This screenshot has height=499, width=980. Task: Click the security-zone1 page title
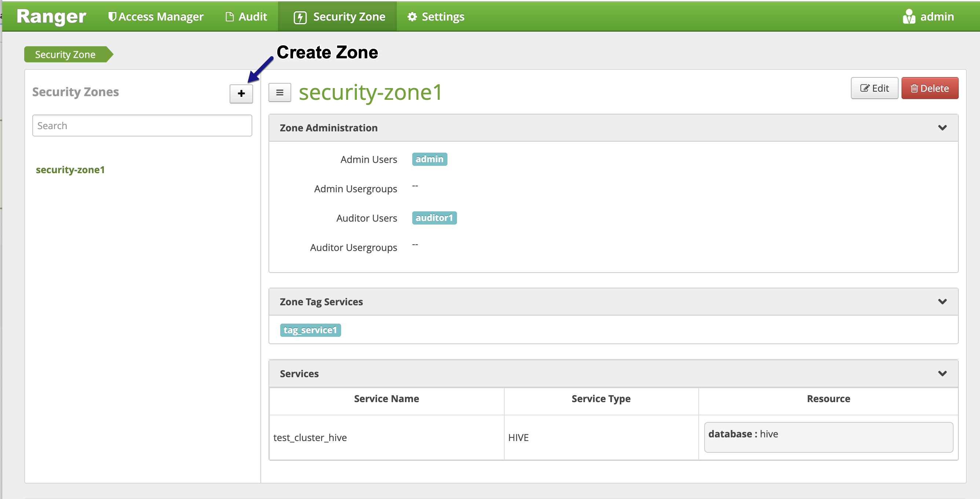tap(370, 92)
